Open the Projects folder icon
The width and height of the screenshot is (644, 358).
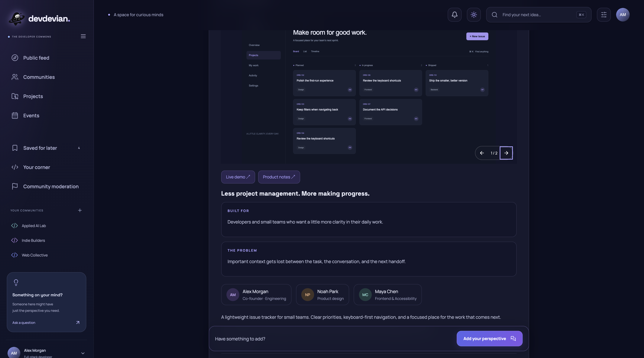(15, 96)
